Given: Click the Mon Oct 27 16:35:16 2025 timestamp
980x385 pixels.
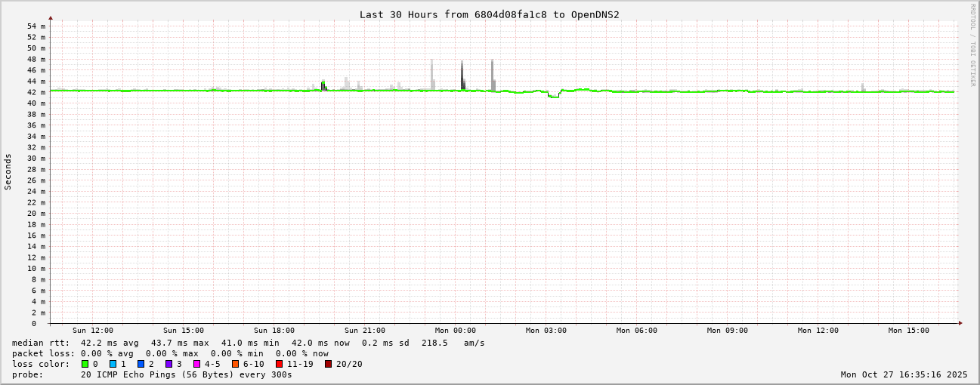Looking at the screenshot, I should pyautogui.click(x=904, y=374).
